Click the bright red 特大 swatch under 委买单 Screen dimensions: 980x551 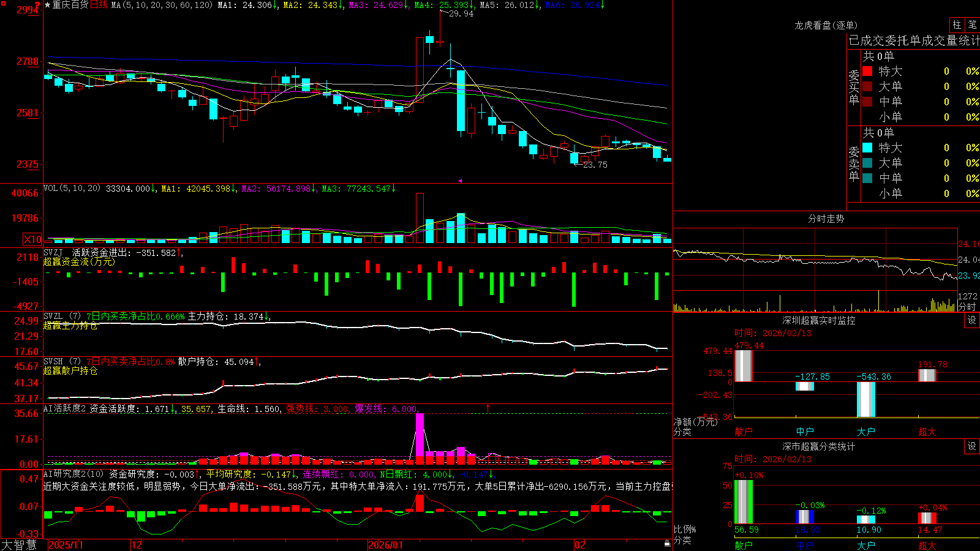pos(867,71)
